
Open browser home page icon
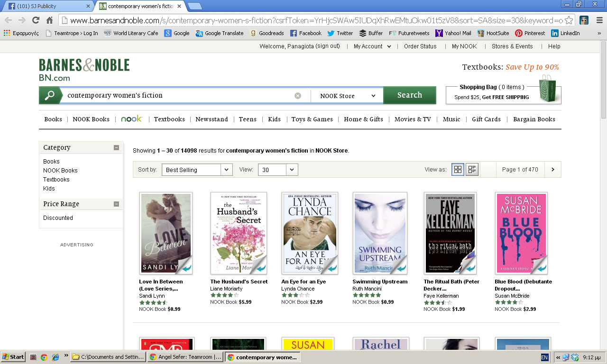coord(49,20)
